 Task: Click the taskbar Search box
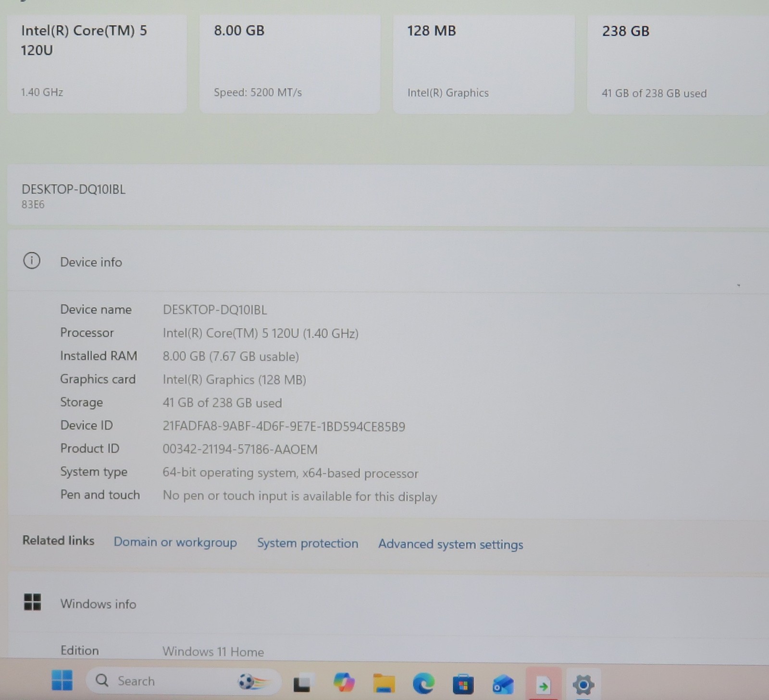click(183, 681)
